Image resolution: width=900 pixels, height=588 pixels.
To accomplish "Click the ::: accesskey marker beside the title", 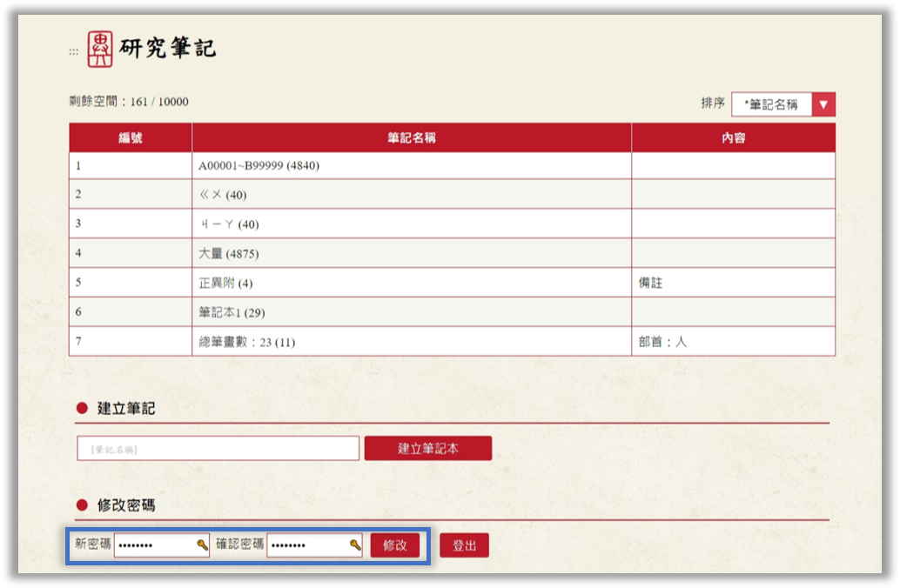I will (x=75, y=51).
